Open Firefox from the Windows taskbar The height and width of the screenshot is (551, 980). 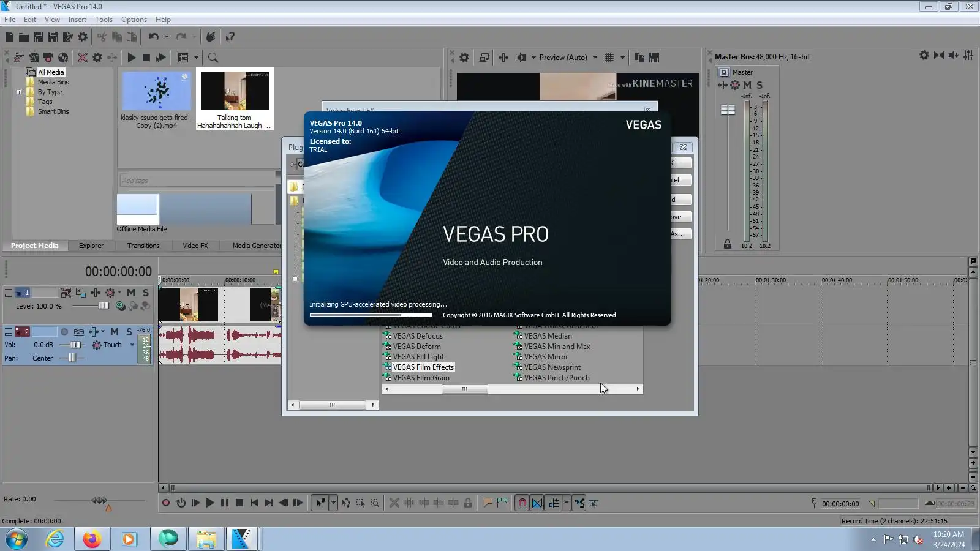(x=92, y=539)
